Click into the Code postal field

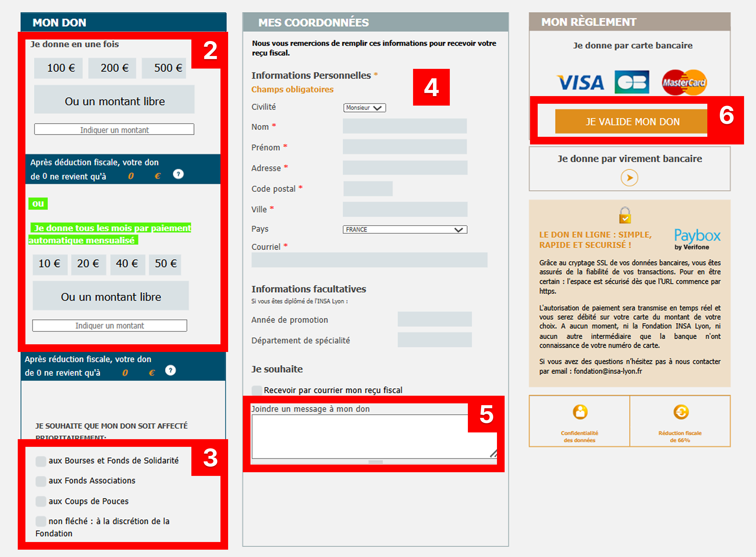pyautogui.click(x=368, y=189)
